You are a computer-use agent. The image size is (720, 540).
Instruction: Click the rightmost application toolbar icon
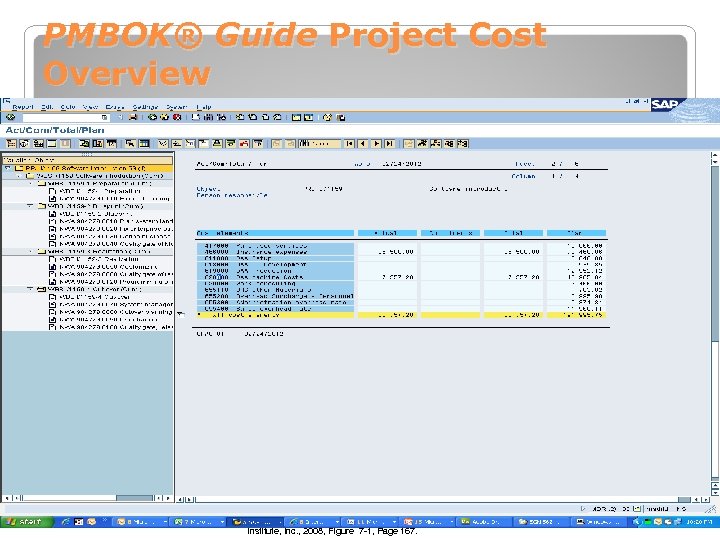click(463, 144)
